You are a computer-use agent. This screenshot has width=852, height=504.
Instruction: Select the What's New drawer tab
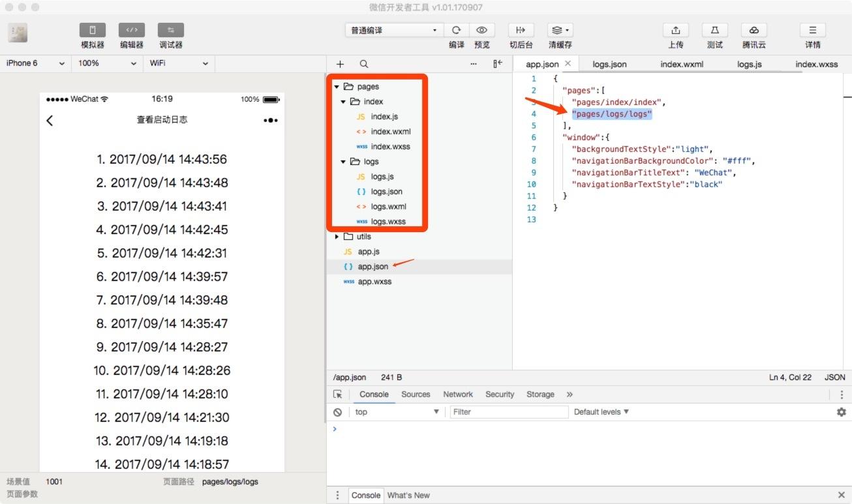408,496
